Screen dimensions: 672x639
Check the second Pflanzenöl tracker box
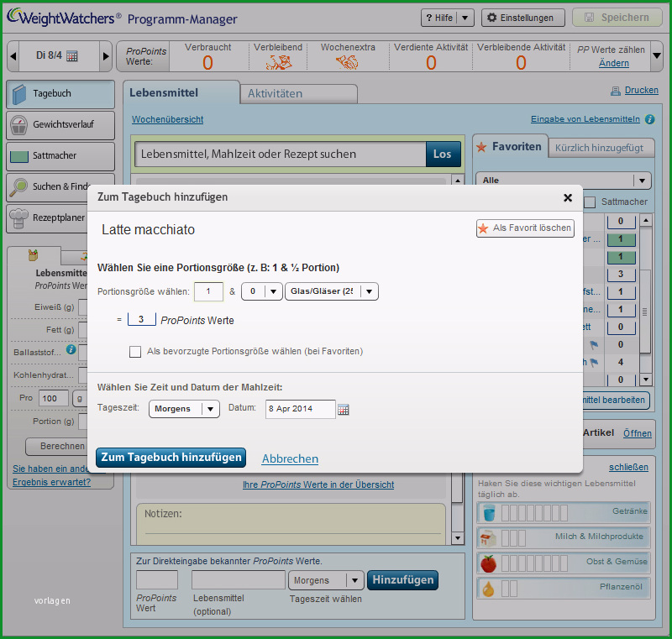(513, 589)
